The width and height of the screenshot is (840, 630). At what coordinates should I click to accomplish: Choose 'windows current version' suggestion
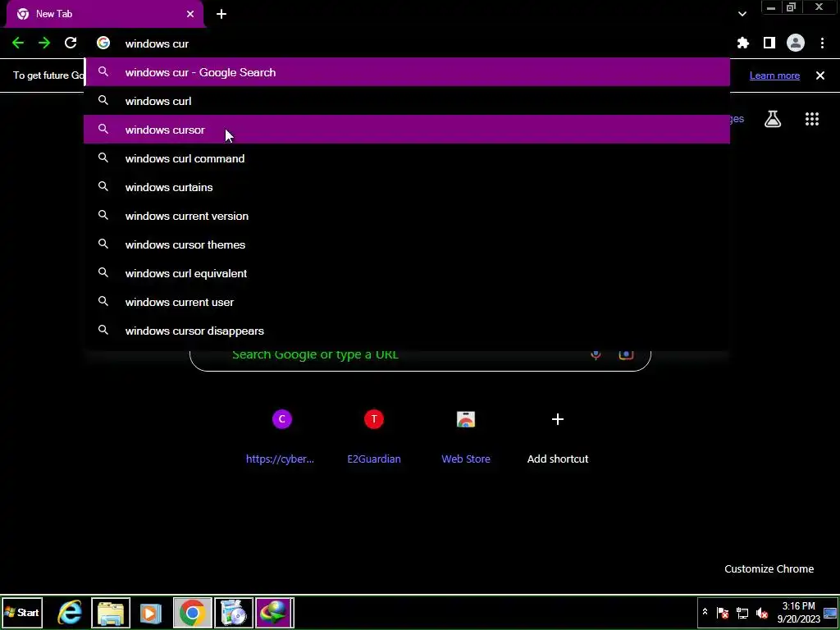click(x=407, y=216)
